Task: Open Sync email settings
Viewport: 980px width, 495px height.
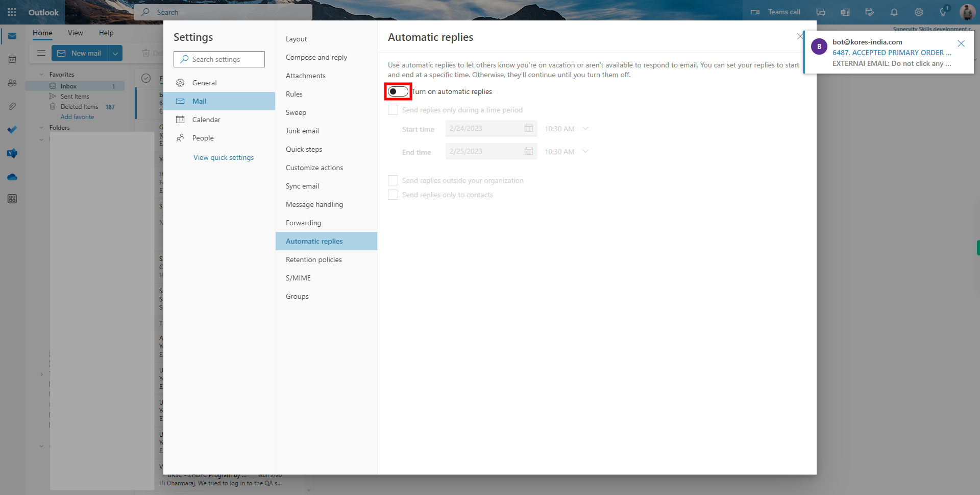Action: [326, 186]
